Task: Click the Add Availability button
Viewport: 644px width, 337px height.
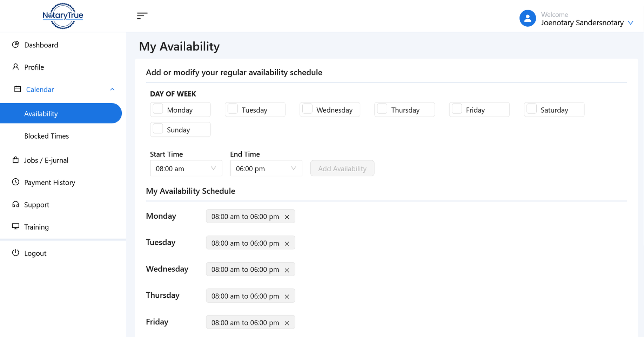Action: click(342, 168)
